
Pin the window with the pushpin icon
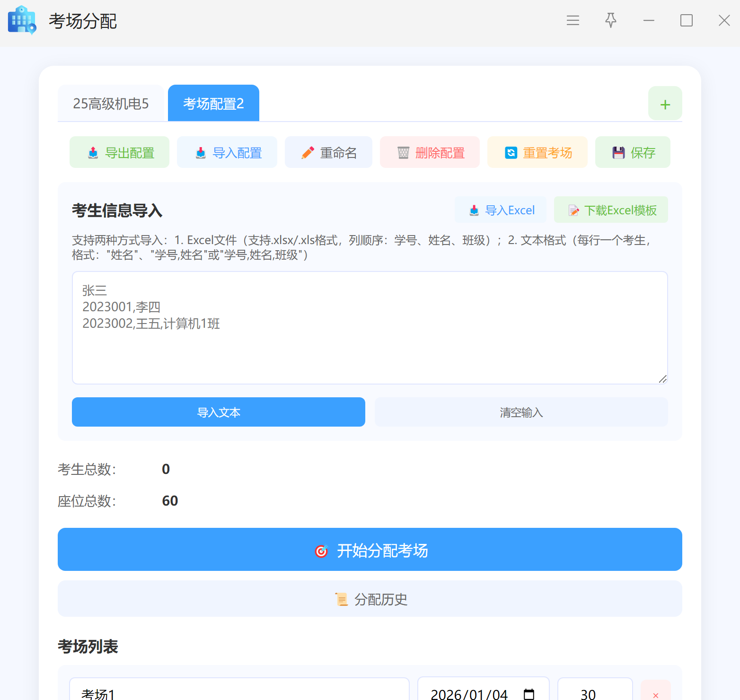[610, 20]
